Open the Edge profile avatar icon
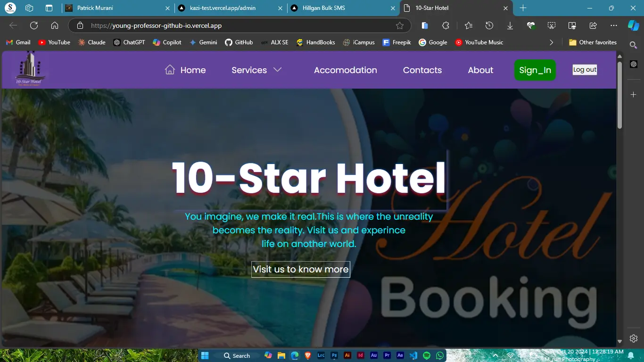This screenshot has width=644, height=362. coord(10,8)
